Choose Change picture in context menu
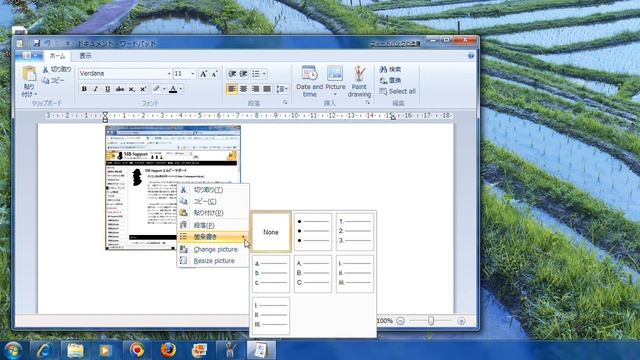The height and width of the screenshot is (360, 640). [213, 249]
